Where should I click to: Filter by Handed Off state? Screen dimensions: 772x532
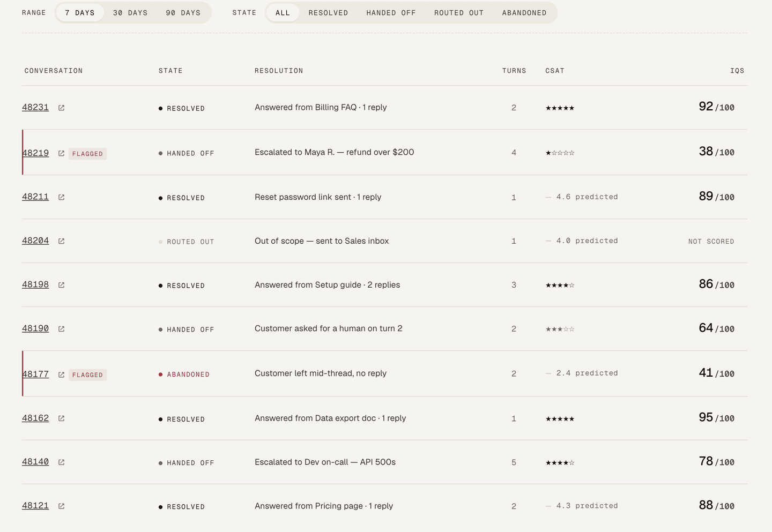point(391,13)
